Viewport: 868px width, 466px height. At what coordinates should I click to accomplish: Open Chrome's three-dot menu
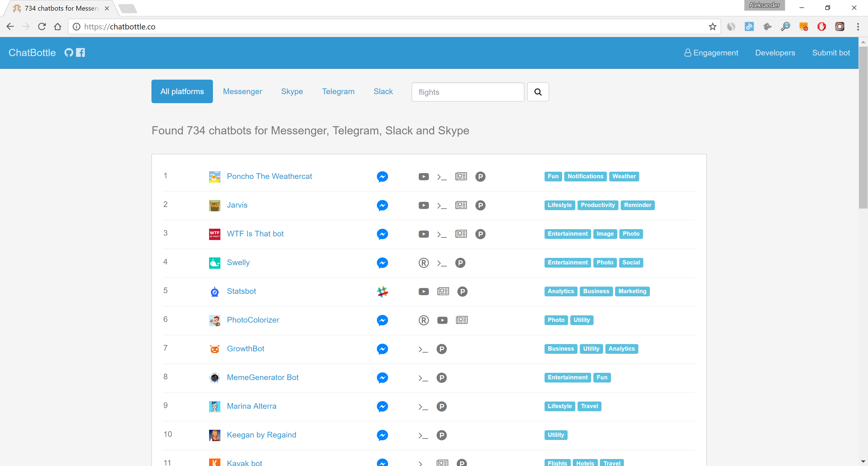pos(858,27)
